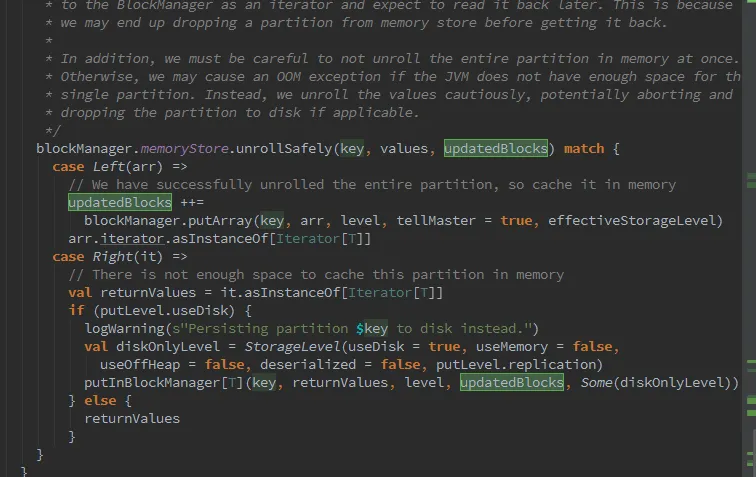Click the italic Some wrapping diskOnlyLevel

pyautogui.click(x=596, y=383)
